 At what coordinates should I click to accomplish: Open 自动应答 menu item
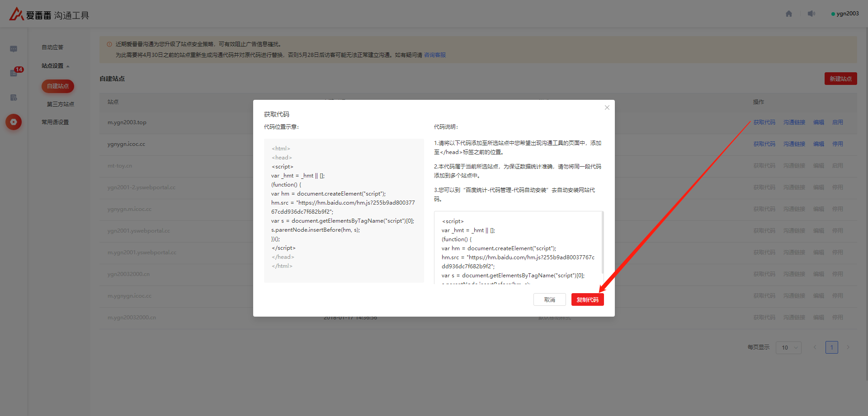[52, 47]
